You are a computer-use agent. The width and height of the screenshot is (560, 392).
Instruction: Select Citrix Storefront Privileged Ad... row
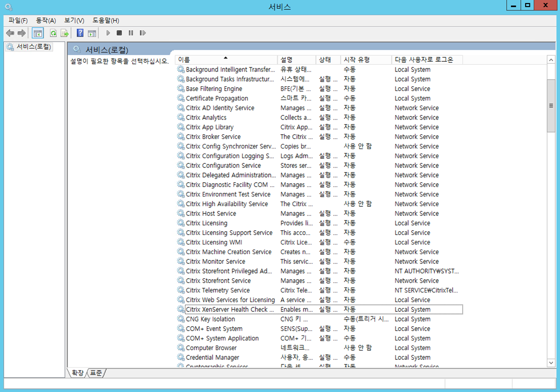pos(320,271)
